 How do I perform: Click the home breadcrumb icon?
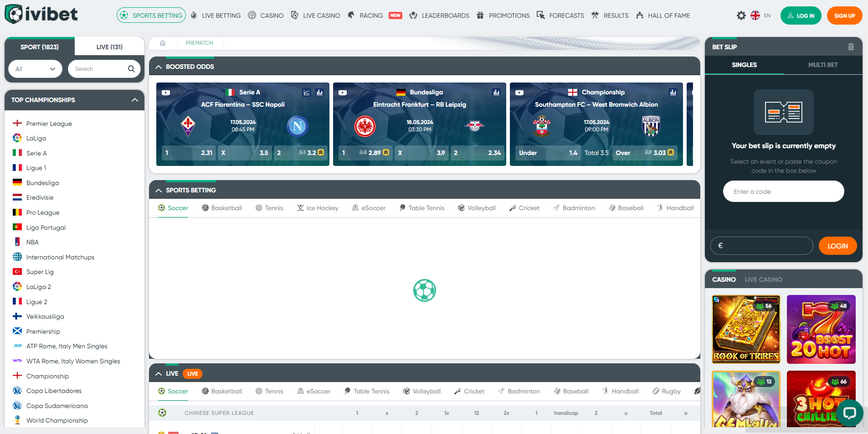163,43
